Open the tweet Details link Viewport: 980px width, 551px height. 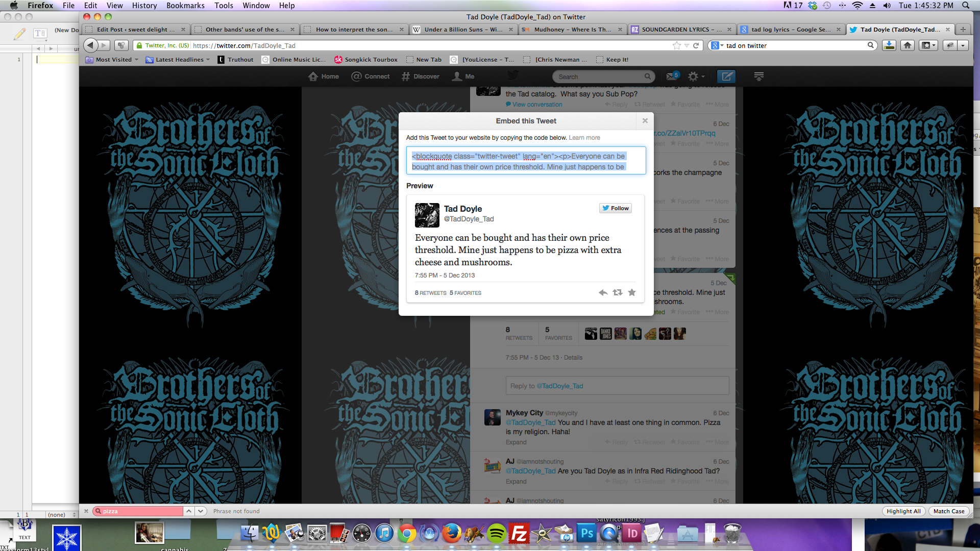point(573,358)
